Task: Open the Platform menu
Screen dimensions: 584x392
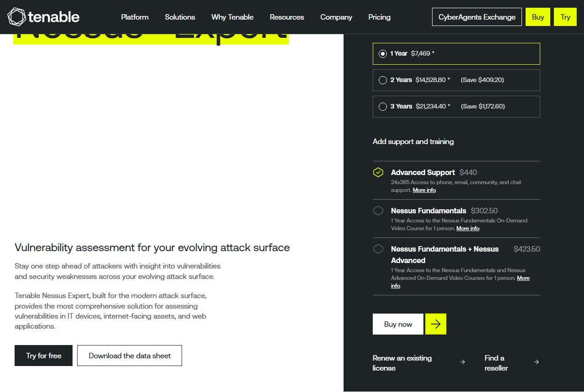Action: [135, 17]
